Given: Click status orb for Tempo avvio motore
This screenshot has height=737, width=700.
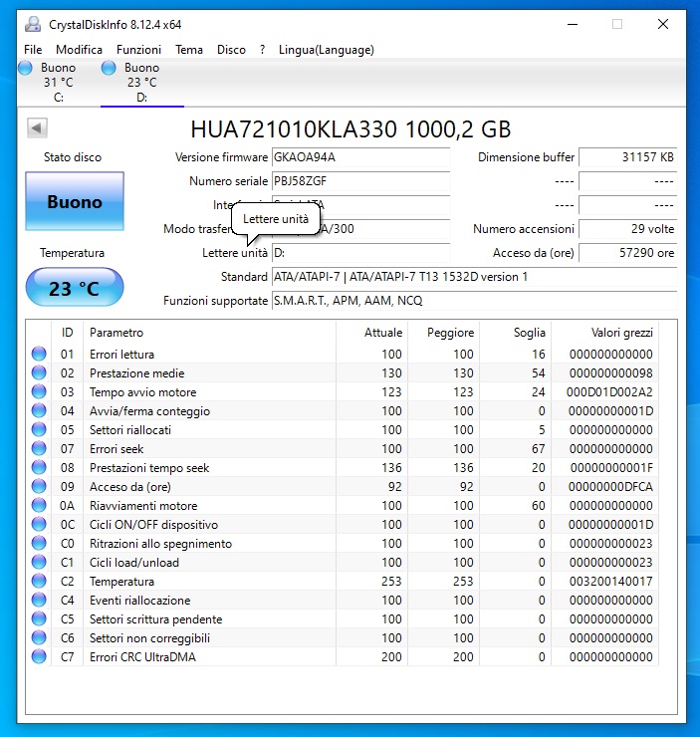Looking at the screenshot, I should pyautogui.click(x=39, y=391).
